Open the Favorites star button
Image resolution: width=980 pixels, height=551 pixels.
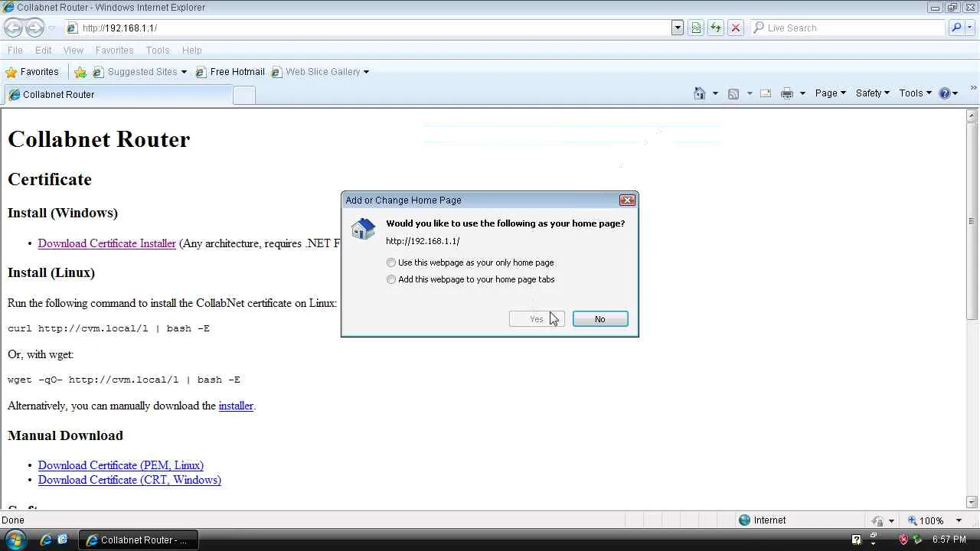coord(32,72)
